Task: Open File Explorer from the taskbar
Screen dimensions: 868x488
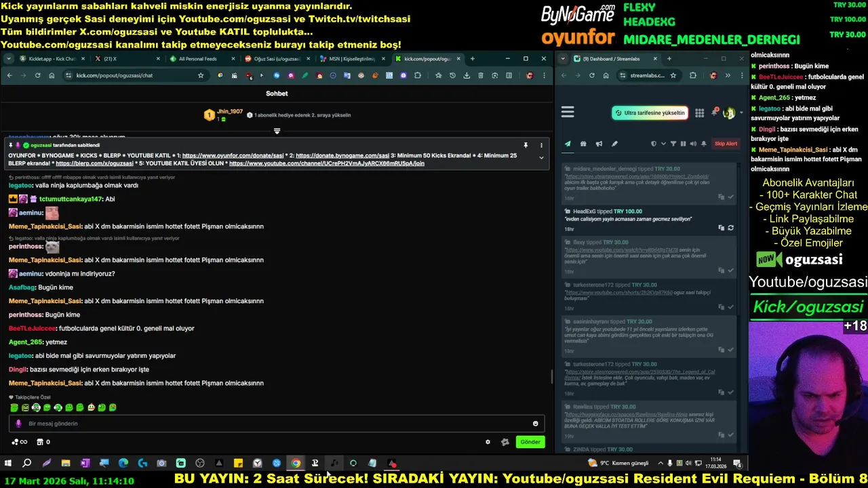Action: 66,464
